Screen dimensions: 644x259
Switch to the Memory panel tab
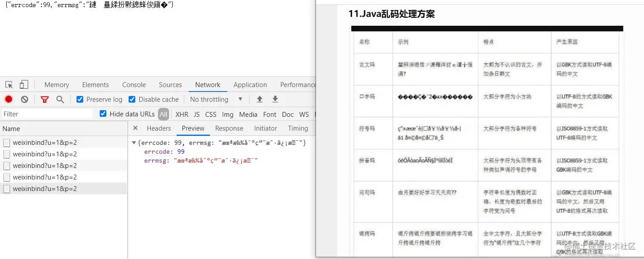click(x=57, y=84)
